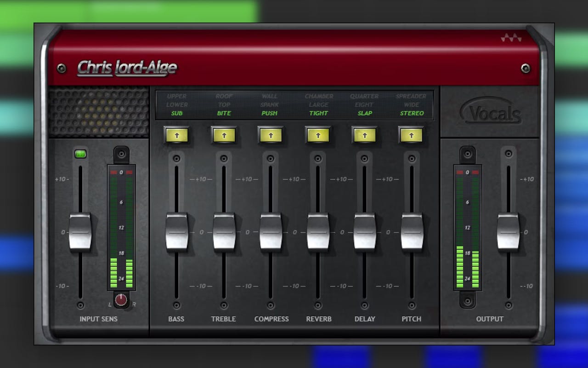Click the red L/R balance knob

(x=121, y=300)
